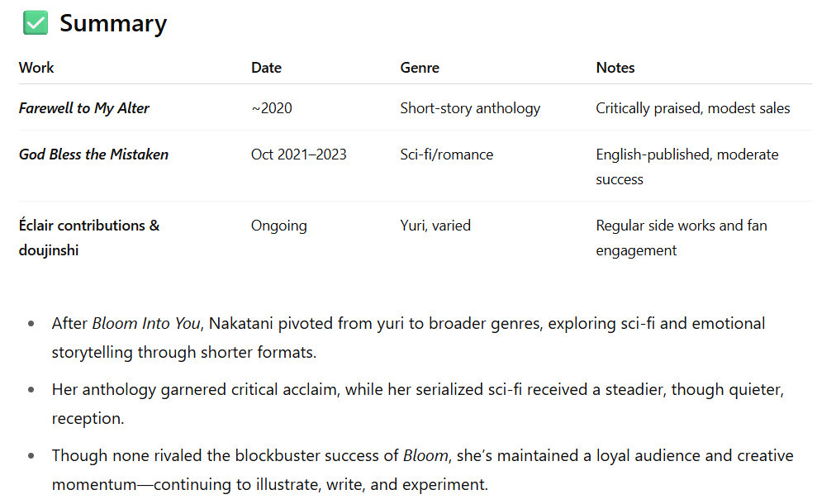Click the Ongoing date cell

(x=278, y=226)
